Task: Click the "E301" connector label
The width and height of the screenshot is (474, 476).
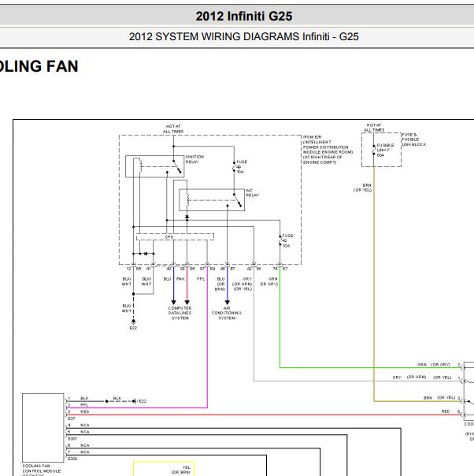Action: click(x=72, y=439)
